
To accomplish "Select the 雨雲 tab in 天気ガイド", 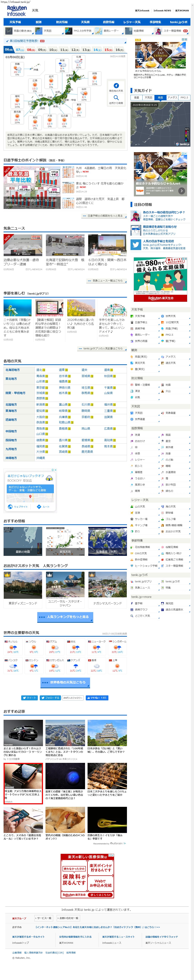I will coord(160,98).
